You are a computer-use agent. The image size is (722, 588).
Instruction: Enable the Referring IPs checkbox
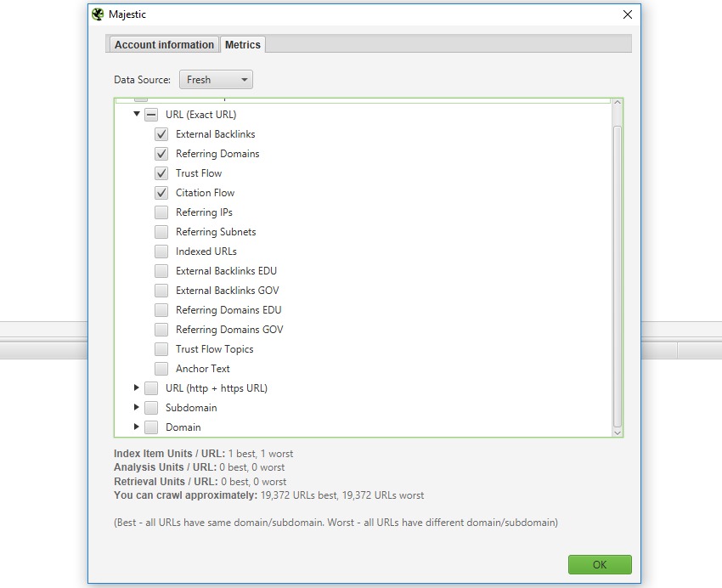161,212
